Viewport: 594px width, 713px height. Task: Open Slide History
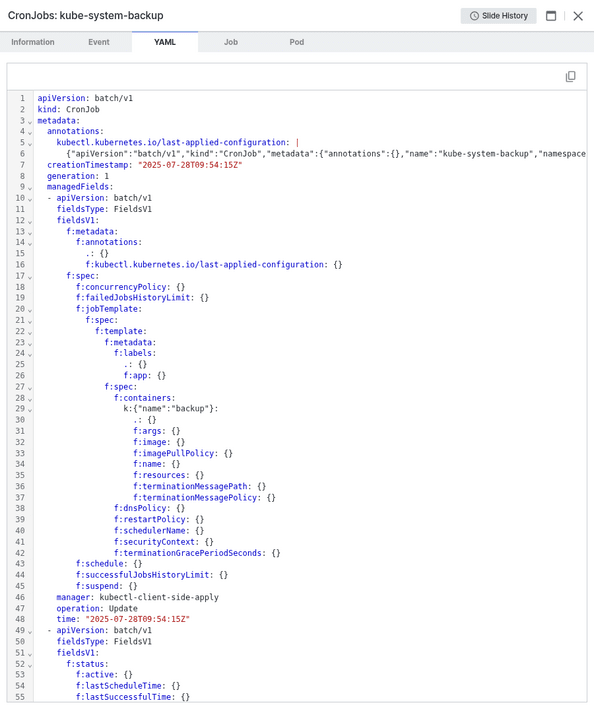click(x=498, y=16)
